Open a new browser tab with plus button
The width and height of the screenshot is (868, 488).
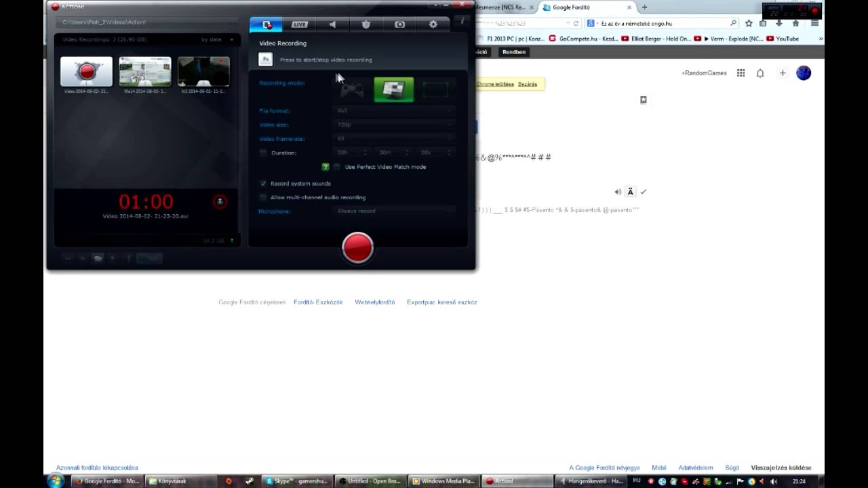click(x=644, y=7)
